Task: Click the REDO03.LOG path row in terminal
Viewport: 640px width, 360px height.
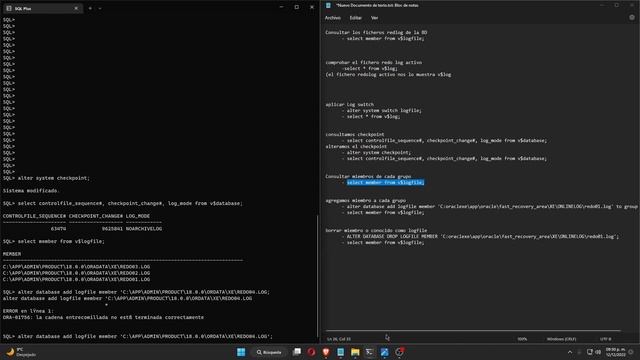Action: pyautogui.click(x=76, y=267)
